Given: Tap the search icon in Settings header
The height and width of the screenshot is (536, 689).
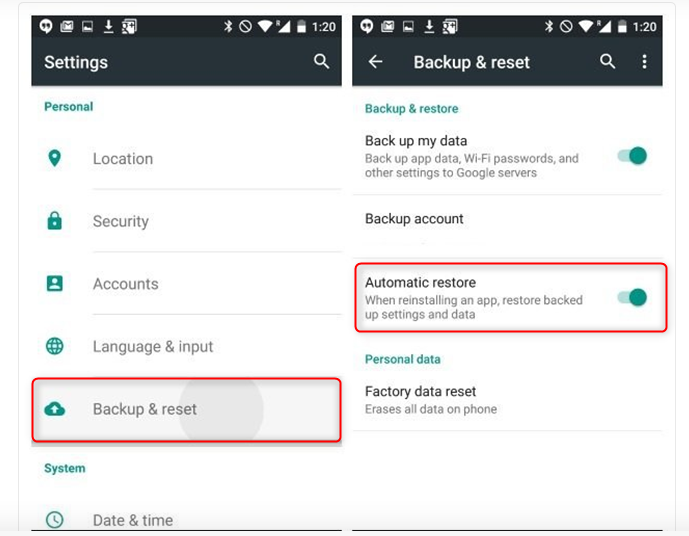Looking at the screenshot, I should (x=321, y=62).
